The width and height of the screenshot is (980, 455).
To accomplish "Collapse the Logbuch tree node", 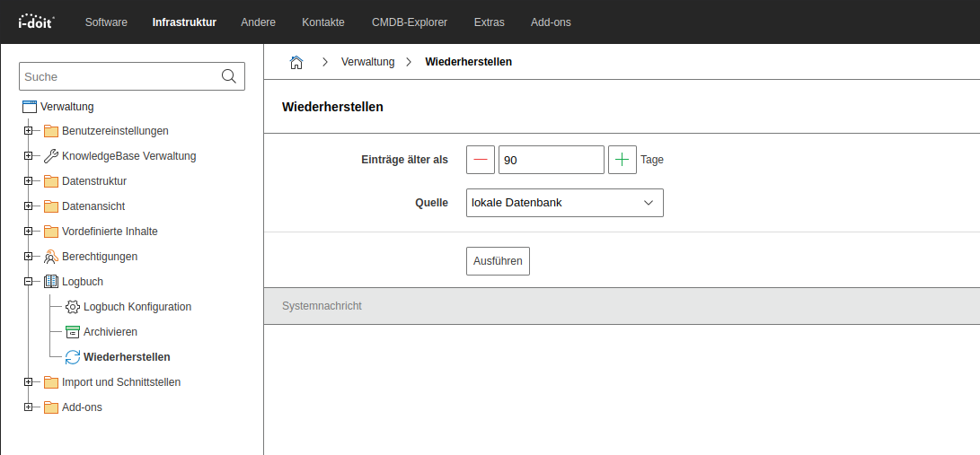I will (28, 282).
